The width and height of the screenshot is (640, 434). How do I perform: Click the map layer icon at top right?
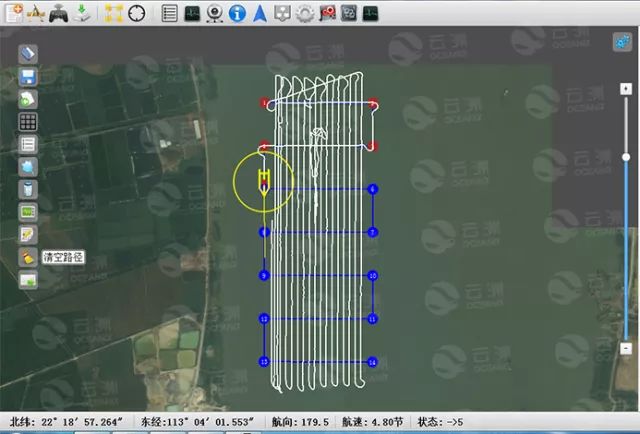pos(622,41)
